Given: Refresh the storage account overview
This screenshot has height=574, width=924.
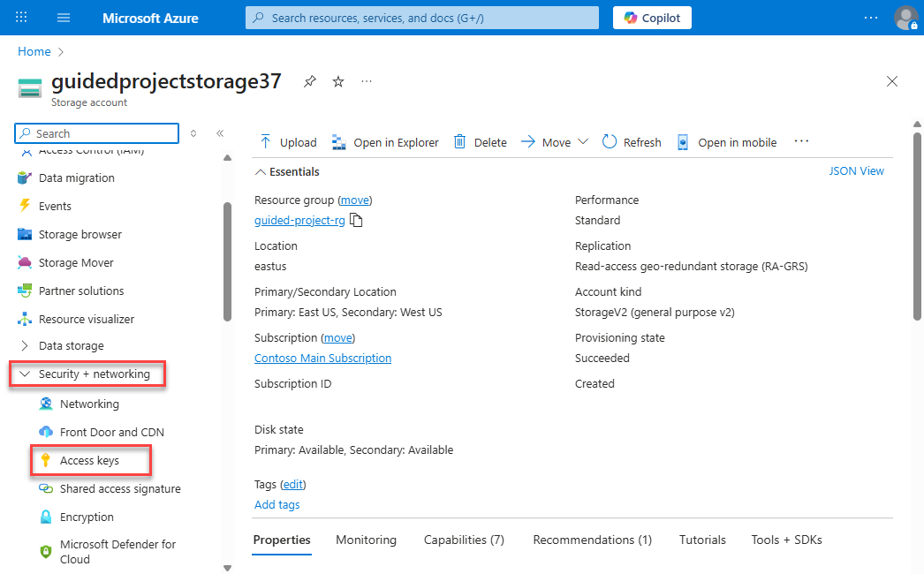Looking at the screenshot, I should (x=632, y=142).
